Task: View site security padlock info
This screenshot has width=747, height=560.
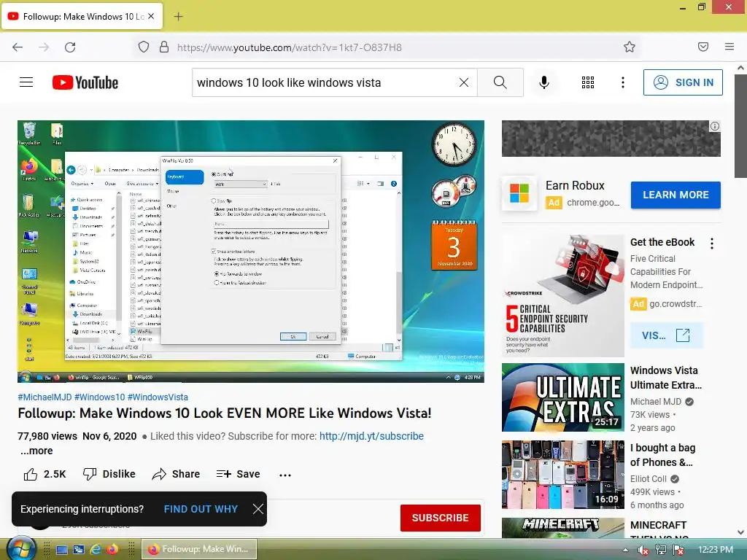Action: point(164,47)
